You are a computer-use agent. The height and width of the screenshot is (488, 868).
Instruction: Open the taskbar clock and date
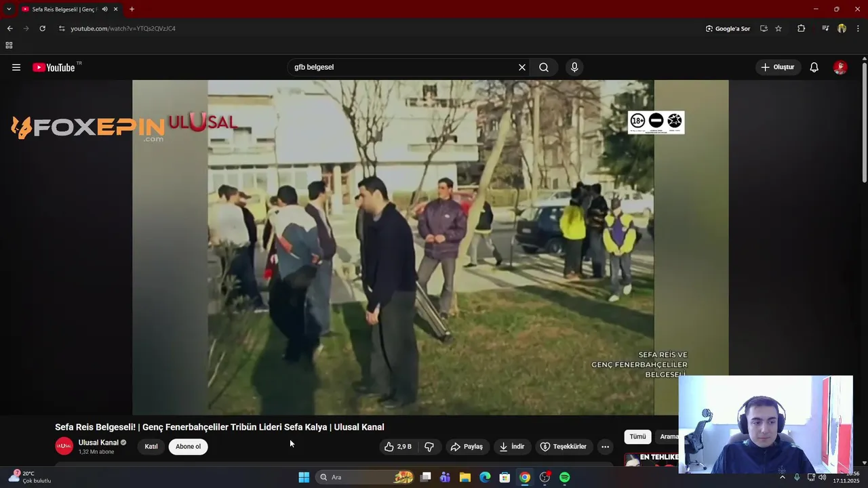point(846,477)
